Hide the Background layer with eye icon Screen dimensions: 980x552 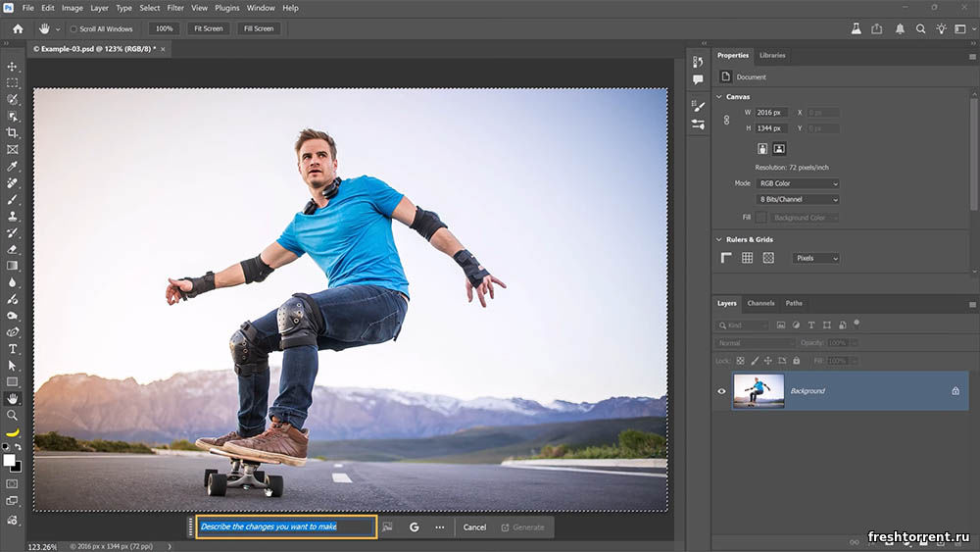pyautogui.click(x=722, y=391)
